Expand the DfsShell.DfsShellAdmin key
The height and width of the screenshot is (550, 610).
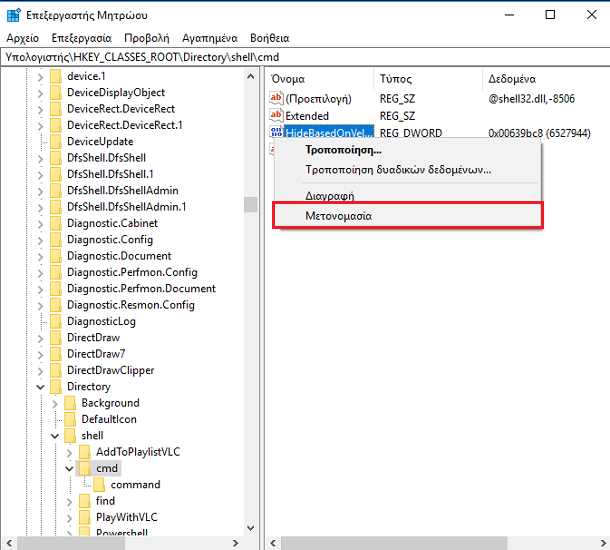[x=40, y=191]
